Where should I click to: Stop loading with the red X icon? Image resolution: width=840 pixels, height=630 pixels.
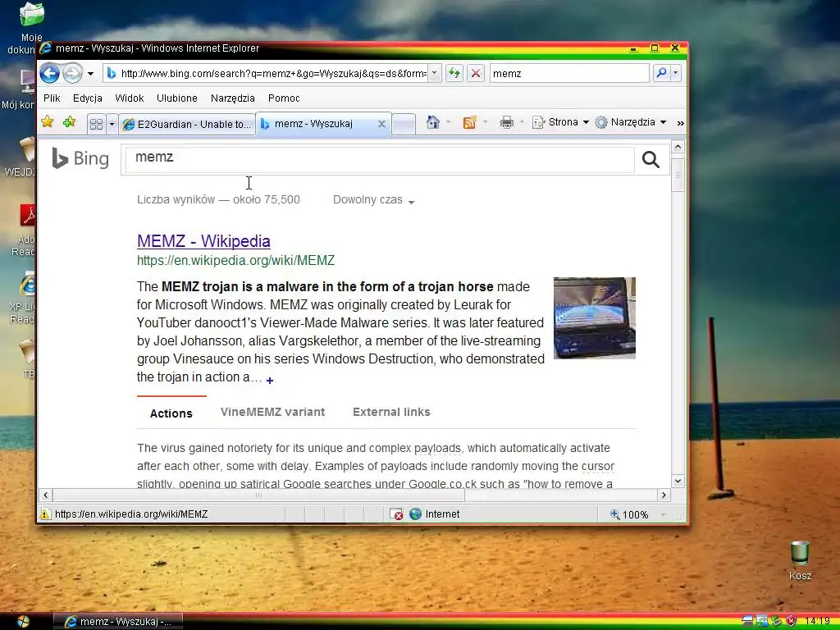coord(475,73)
